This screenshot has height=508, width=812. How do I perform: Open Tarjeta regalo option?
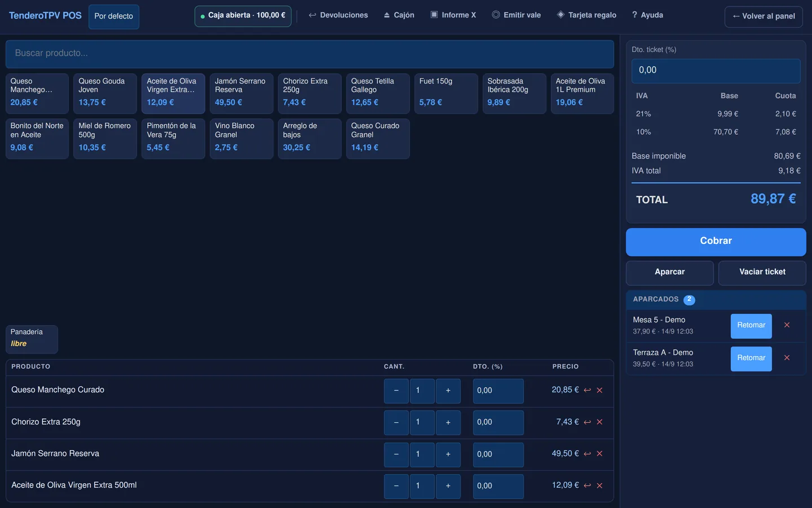click(x=586, y=15)
